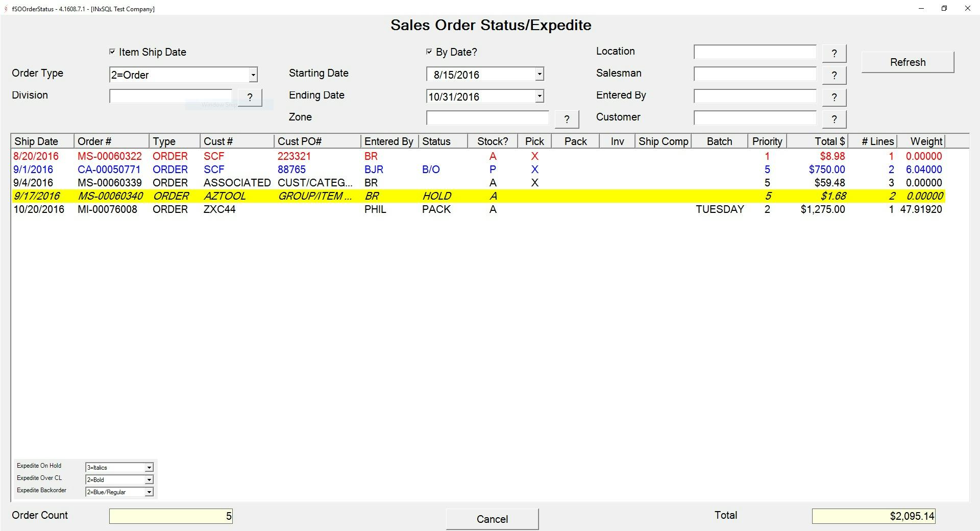Viewport: 980px width, 531px height.
Task: Click the fSOOrderStatus icon in the title bar
Action: tap(5, 9)
